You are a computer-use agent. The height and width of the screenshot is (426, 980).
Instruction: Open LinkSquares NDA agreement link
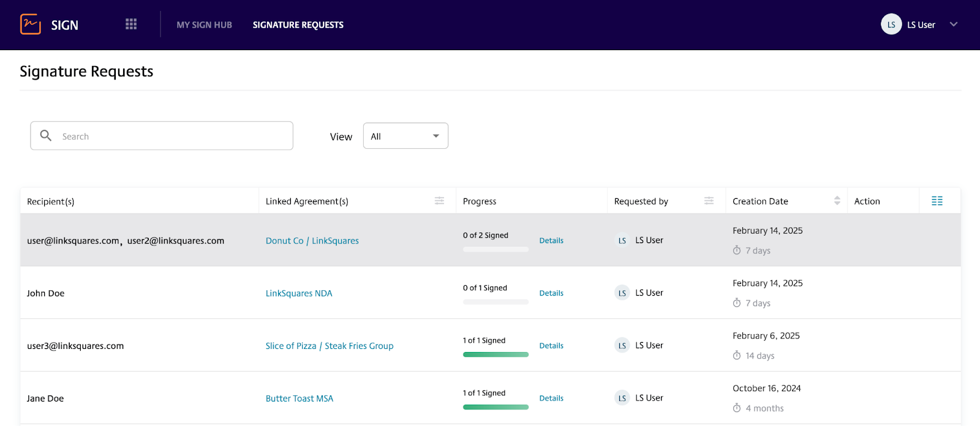[299, 293]
